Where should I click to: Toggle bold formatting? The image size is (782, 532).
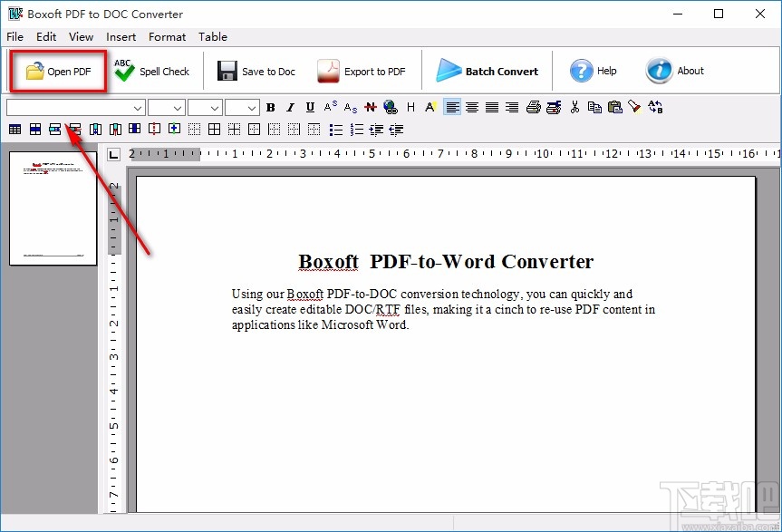click(x=270, y=107)
